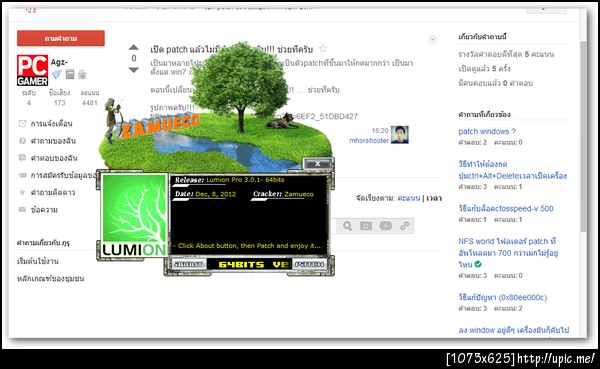Upvote the question with the up arrow

coord(134,47)
